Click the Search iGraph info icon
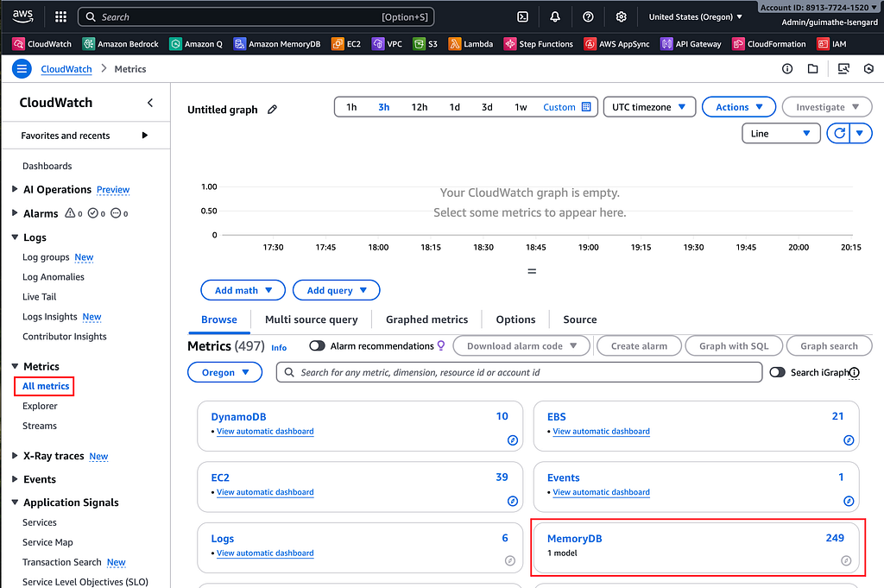The height and width of the screenshot is (588, 884). (855, 372)
